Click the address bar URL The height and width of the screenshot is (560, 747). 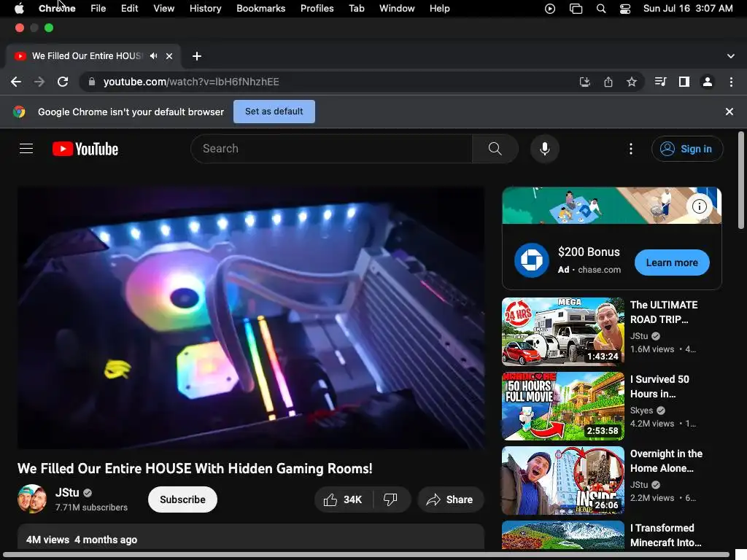191,82
